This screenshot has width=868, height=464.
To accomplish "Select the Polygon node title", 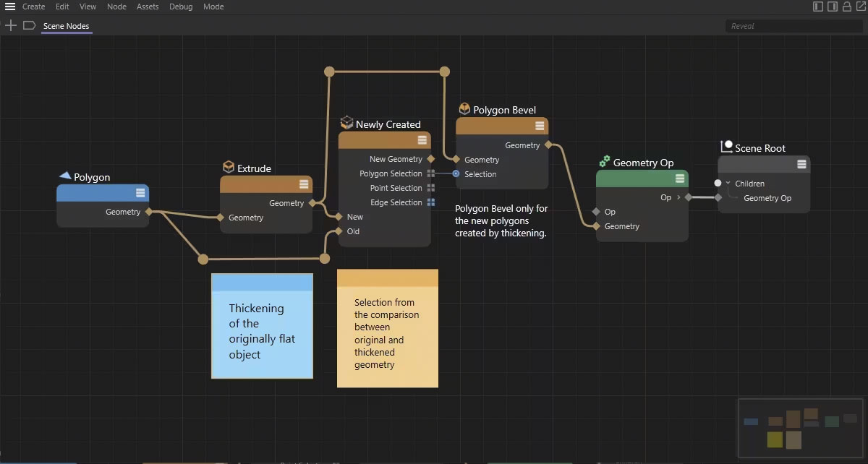I will tap(92, 177).
